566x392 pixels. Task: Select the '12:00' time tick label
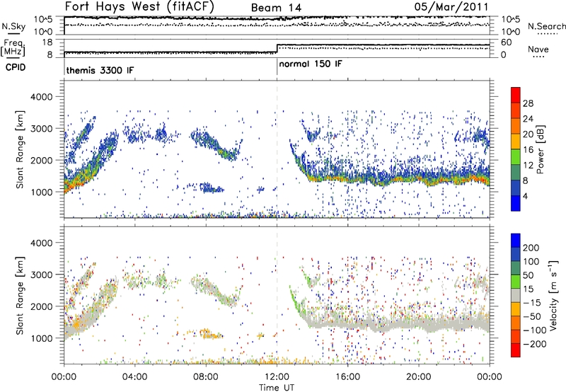(277, 377)
